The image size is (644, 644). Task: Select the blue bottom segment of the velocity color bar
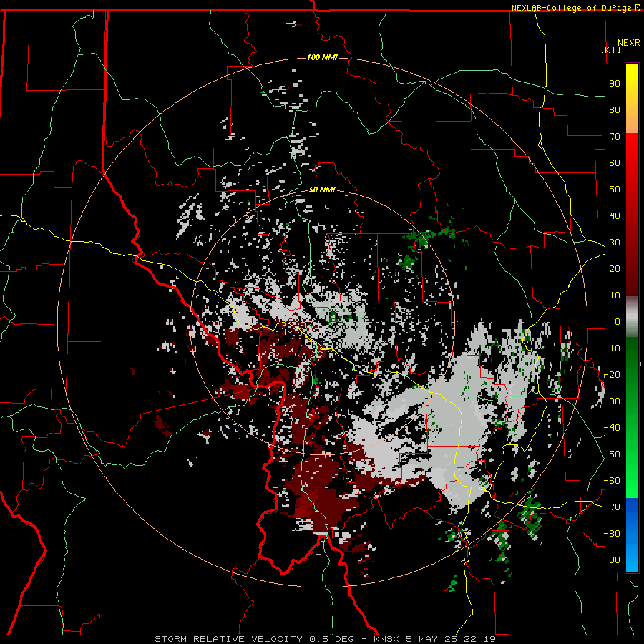pyautogui.click(x=632, y=535)
